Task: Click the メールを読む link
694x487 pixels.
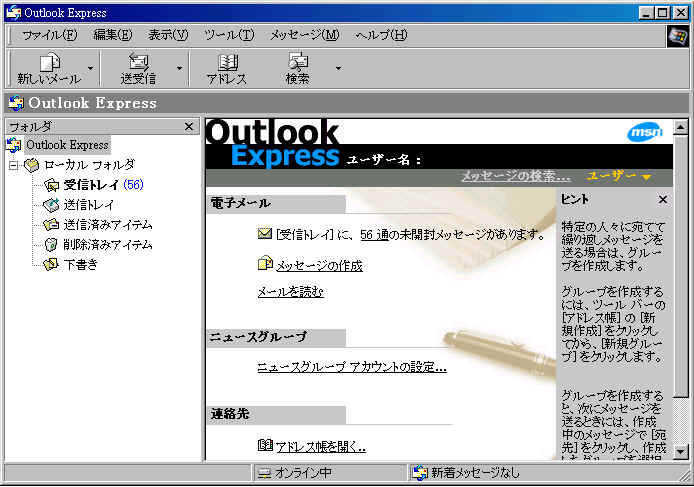Action: 290,292
